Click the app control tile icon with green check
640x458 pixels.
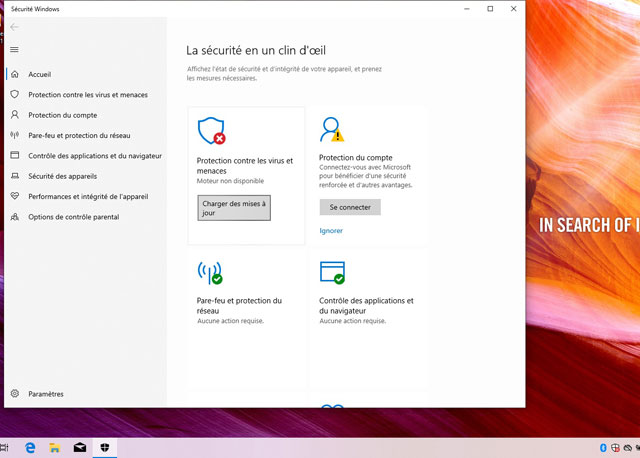[332, 273]
